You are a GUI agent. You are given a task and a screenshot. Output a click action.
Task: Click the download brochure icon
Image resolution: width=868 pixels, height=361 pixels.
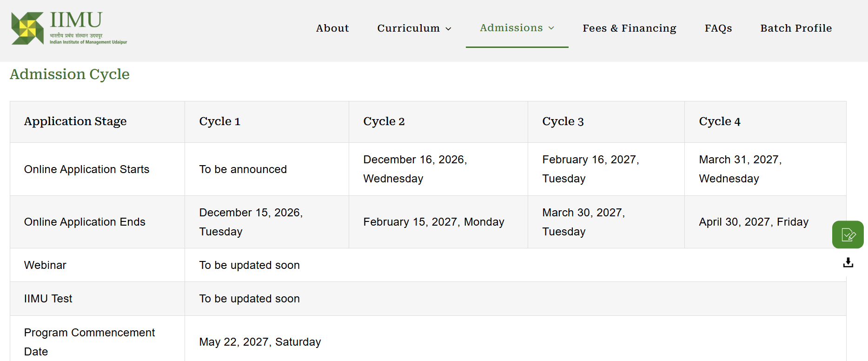(848, 263)
